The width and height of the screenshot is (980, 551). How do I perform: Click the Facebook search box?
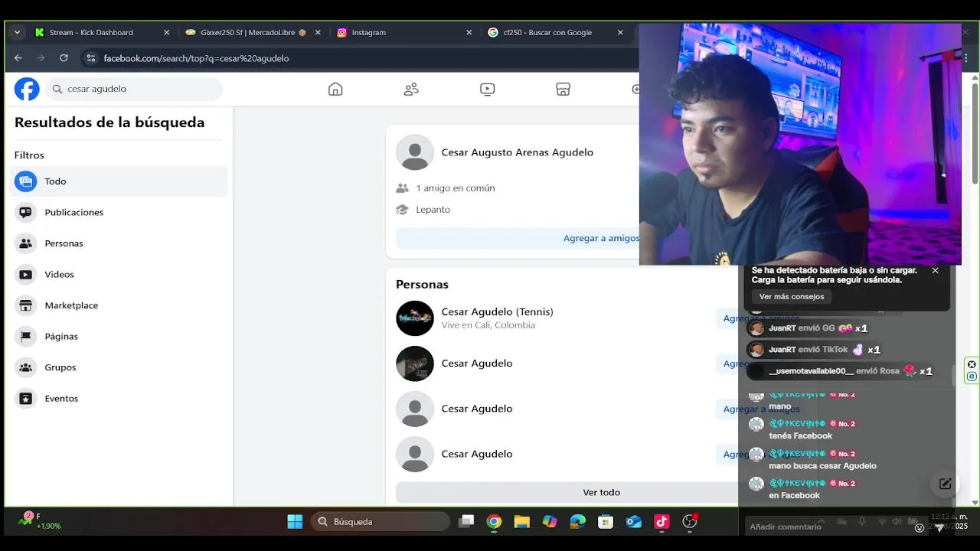[134, 89]
